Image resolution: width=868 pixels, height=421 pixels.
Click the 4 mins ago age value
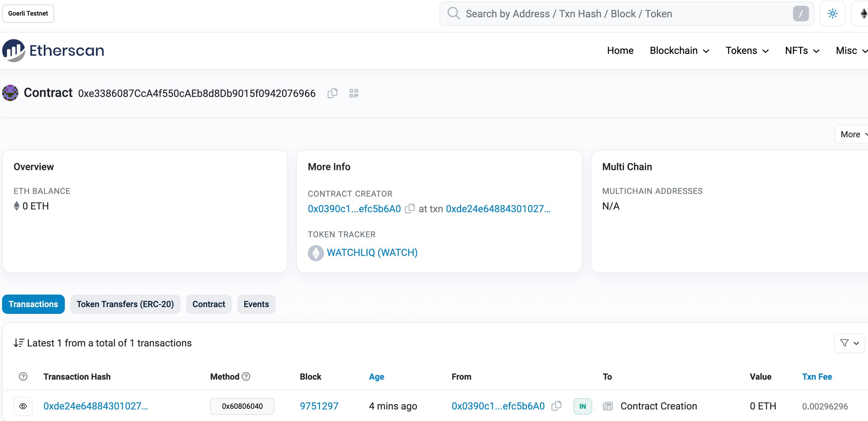[393, 406]
